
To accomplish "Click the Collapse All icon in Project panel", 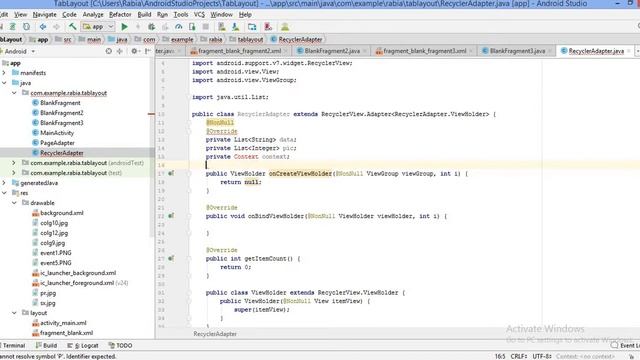I will [120, 51].
